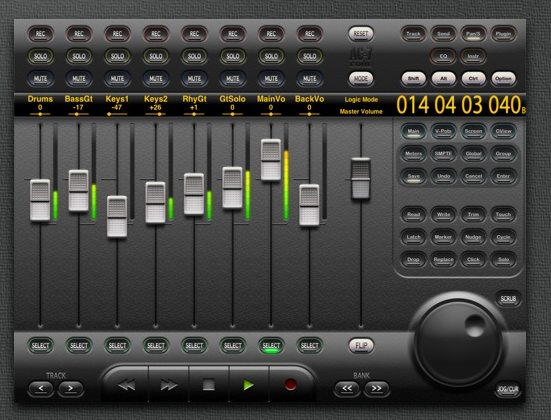Toggle the metronome Click button
Screen dimensions: 551x420
coord(473,260)
